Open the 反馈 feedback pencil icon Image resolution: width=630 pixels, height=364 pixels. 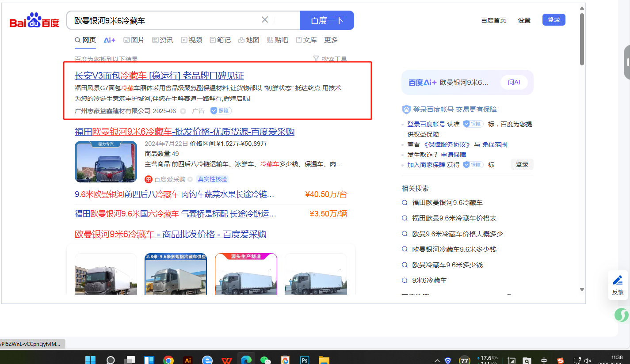(618, 281)
